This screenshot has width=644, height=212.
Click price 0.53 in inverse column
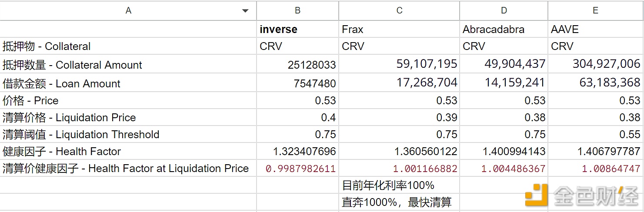(298, 100)
